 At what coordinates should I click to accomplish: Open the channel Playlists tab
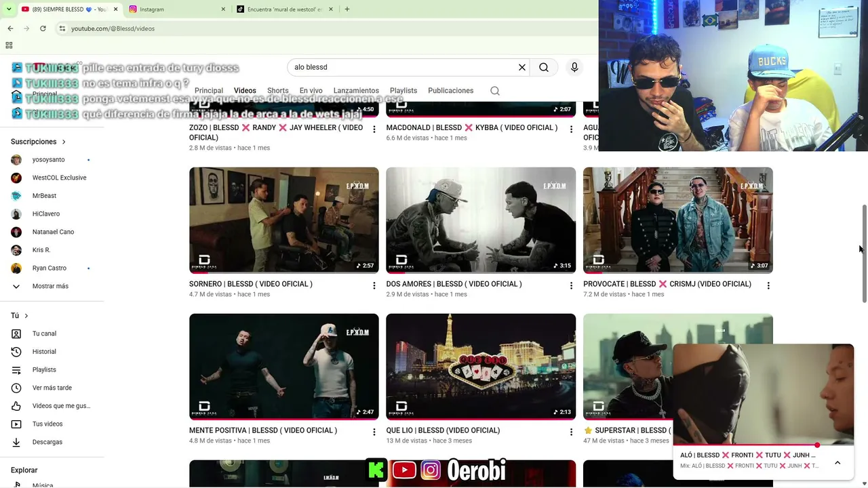tap(403, 91)
